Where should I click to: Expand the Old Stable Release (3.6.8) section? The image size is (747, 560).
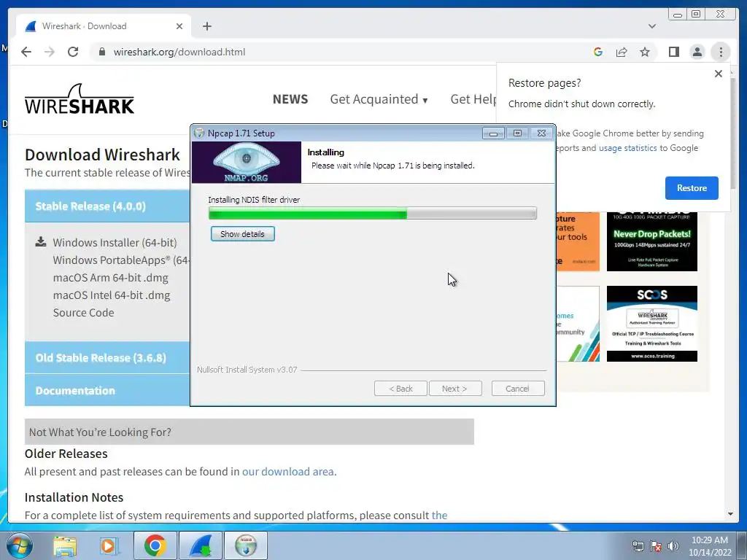[107, 357]
